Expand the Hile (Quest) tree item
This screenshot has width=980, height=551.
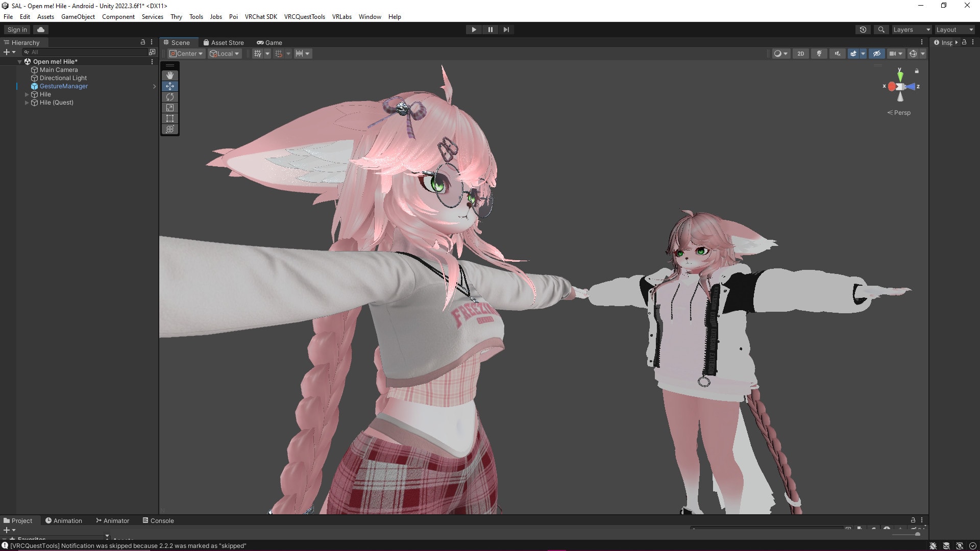[x=27, y=103]
